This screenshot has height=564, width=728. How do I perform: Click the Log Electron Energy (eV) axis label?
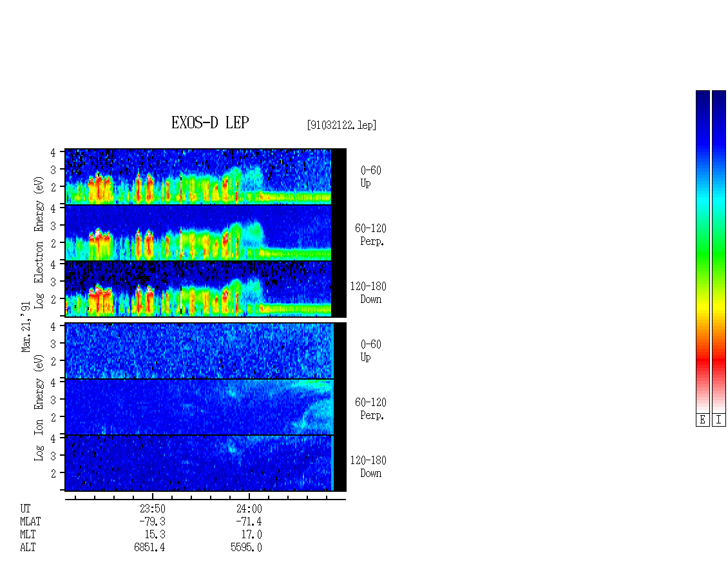click(39, 242)
